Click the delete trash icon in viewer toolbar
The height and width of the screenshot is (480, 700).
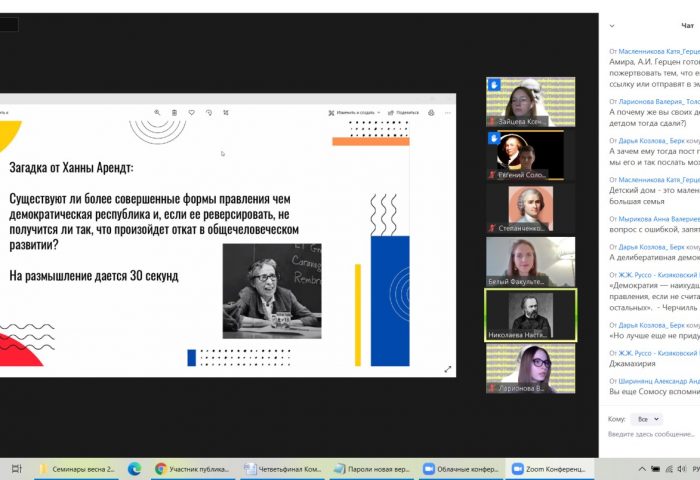[174, 112]
